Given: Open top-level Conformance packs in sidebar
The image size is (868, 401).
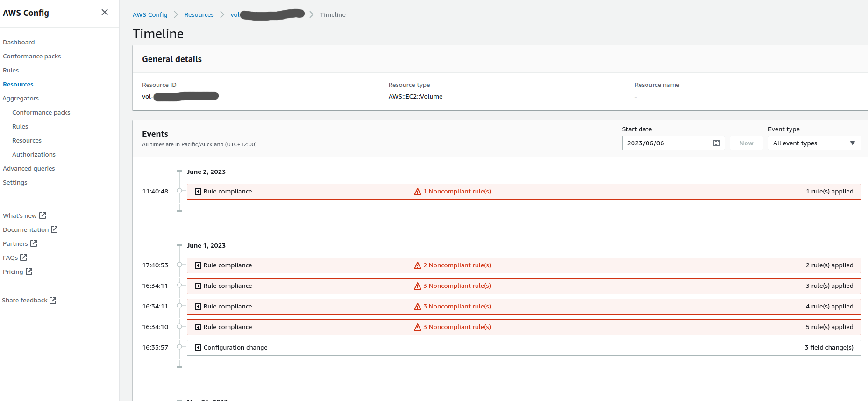Looking at the screenshot, I should coord(32,56).
